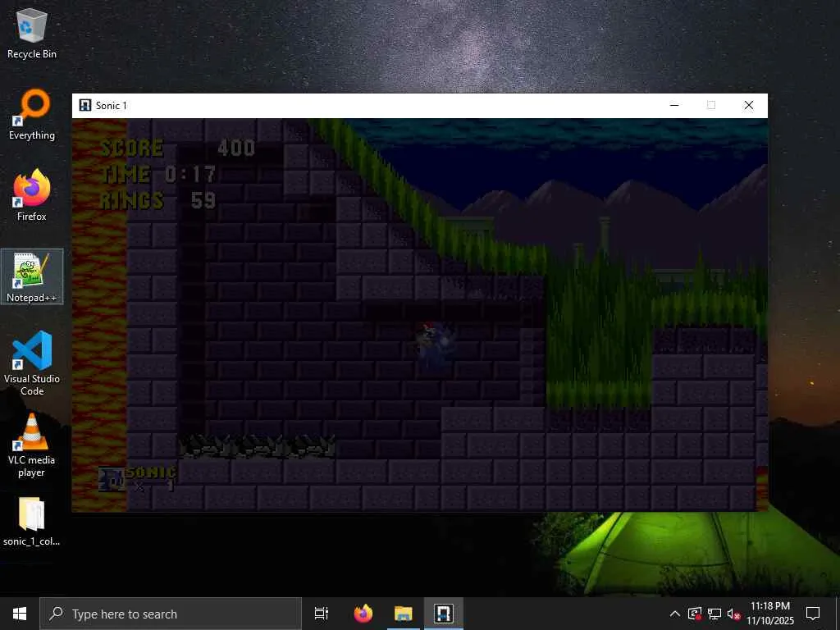This screenshot has width=840, height=630.
Task: Click the TIME 0:17 counter in game
Action: click(x=158, y=174)
